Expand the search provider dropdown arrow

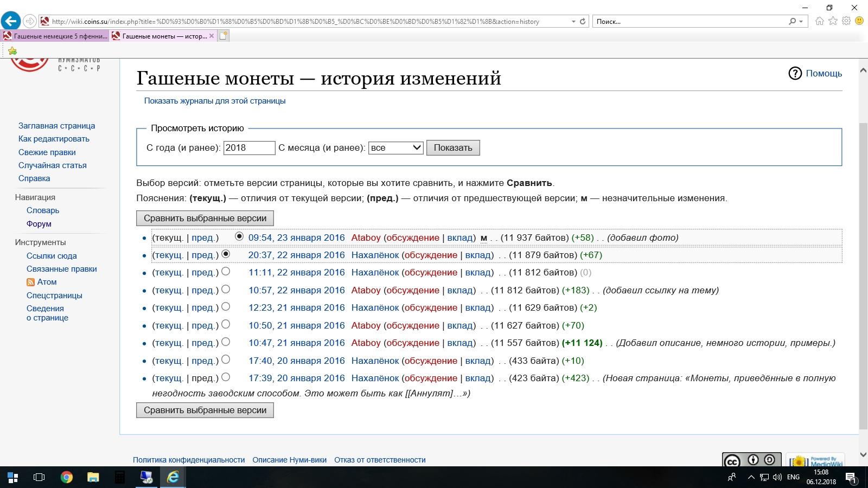pyautogui.click(x=801, y=22)
